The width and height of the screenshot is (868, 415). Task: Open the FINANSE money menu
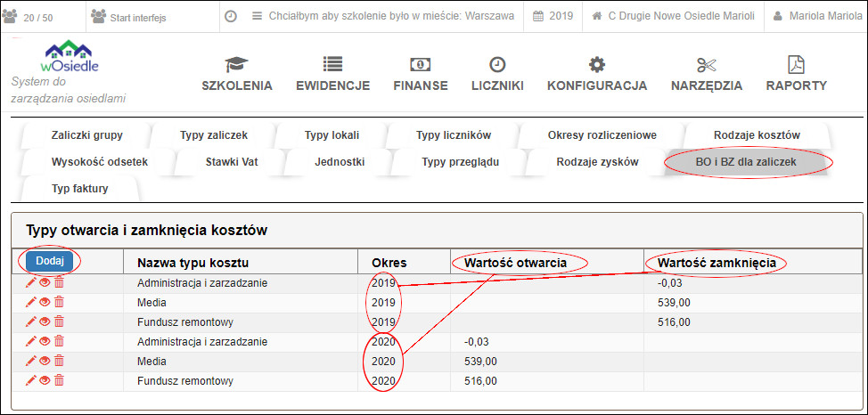click(421, 75)
